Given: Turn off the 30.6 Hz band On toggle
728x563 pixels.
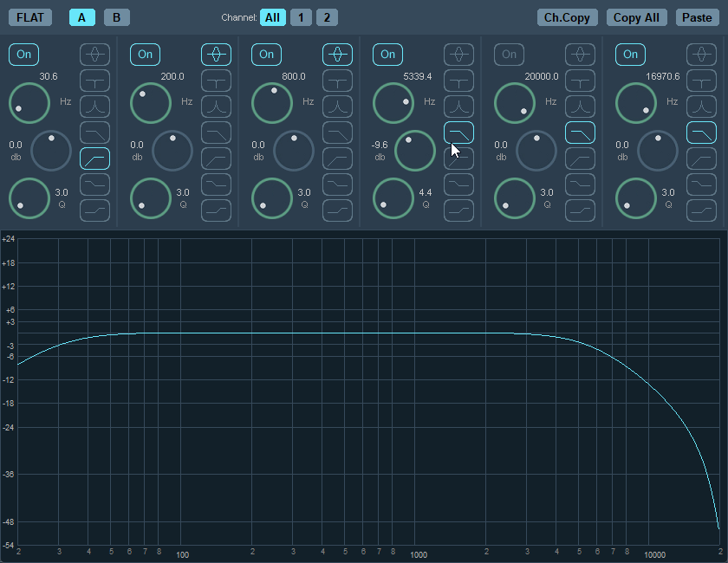Looking at the screenshot, I should (x=24, y=55).
